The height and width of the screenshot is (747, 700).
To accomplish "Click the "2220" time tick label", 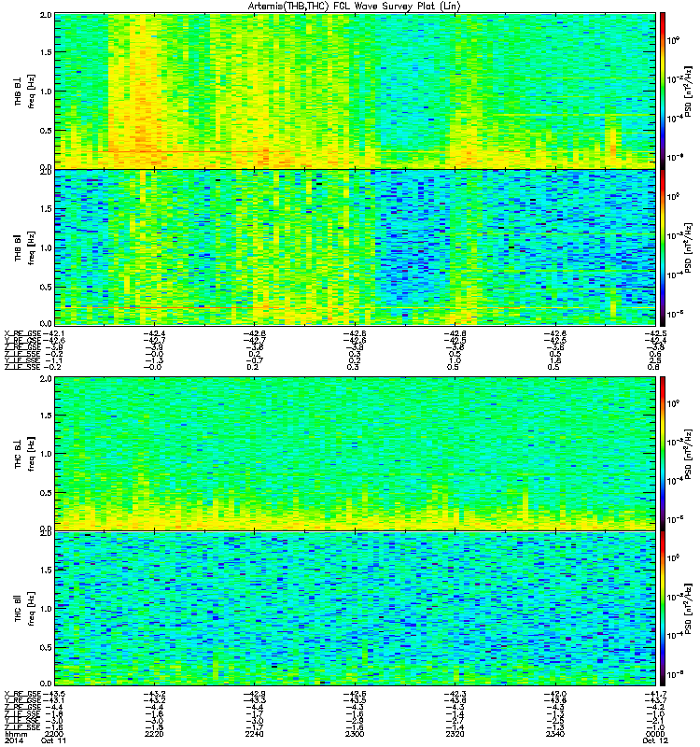I will (x=154, y=734).
